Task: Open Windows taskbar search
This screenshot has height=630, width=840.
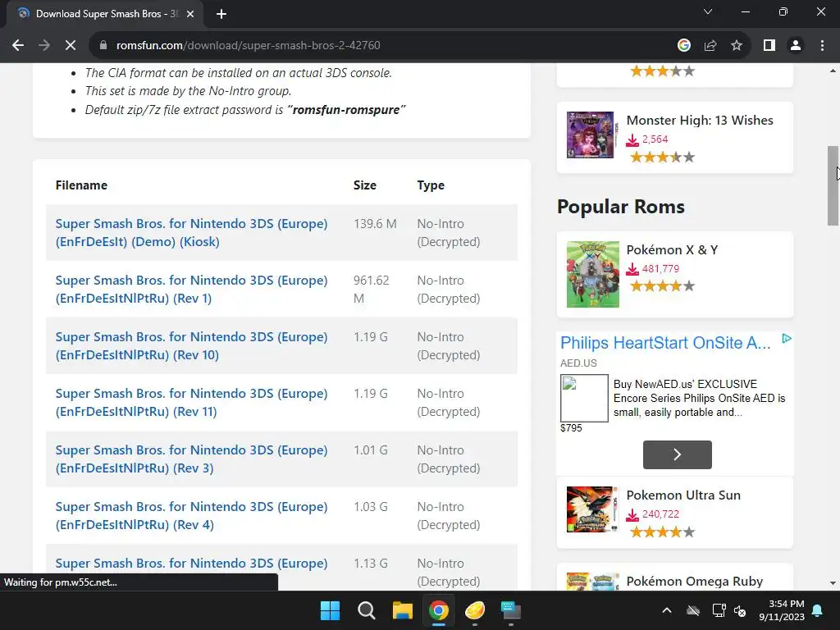Action: pos(367,610)
